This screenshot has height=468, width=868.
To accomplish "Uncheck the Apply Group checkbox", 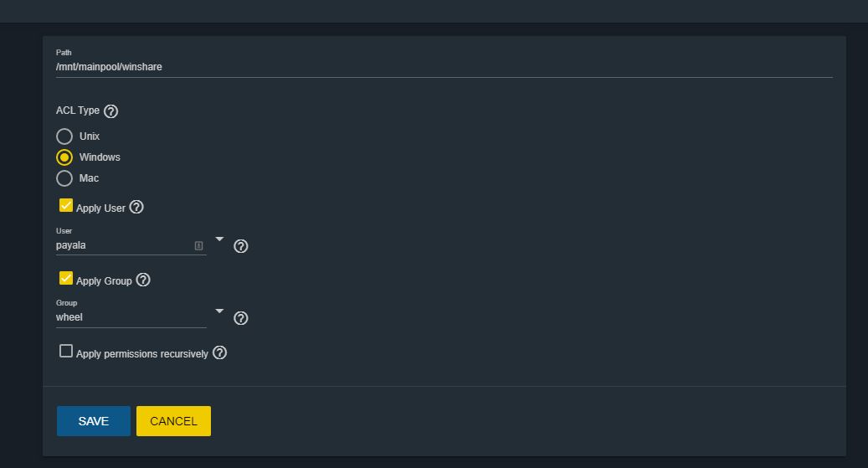I will click(x=66, y=278).
